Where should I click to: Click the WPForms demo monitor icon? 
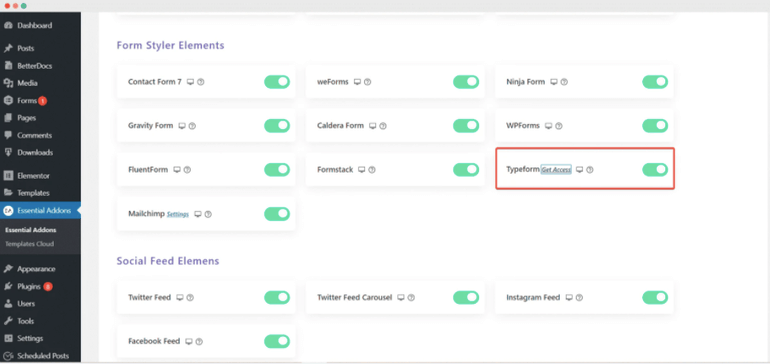click(549, 126)
